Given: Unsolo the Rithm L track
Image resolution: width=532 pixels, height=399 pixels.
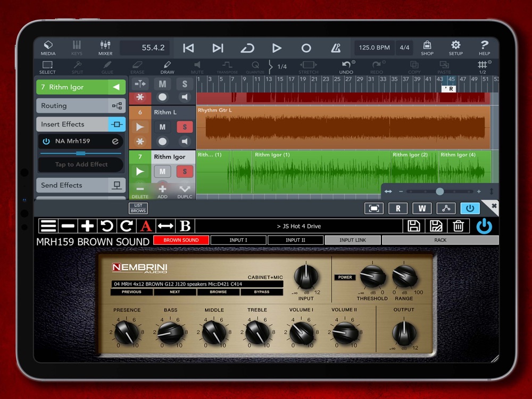Looking at the screenshot, I should [185, 127].
